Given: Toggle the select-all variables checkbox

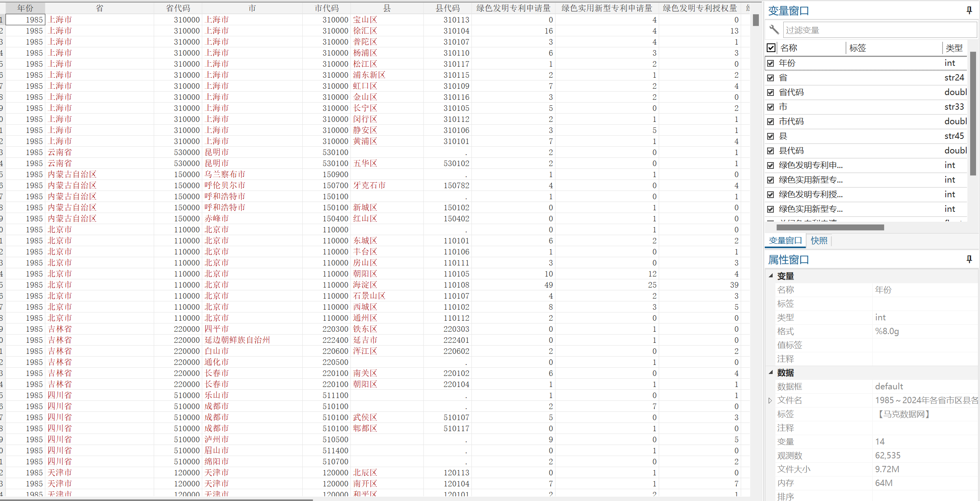Looking at the screenshot, I should tap(771, 48).
